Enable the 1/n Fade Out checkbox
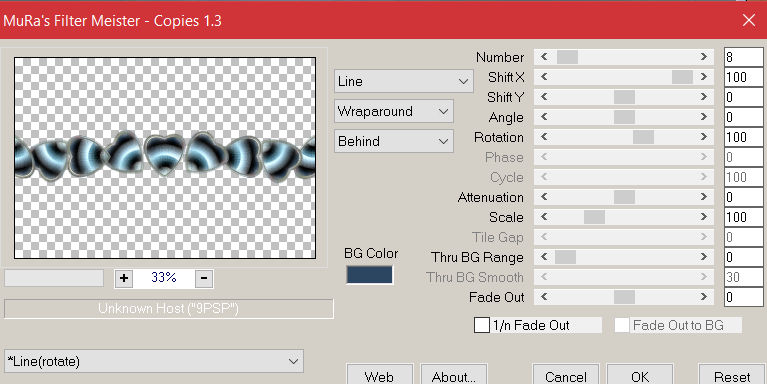Screen dimensions: 767x384 pos(482,325)
